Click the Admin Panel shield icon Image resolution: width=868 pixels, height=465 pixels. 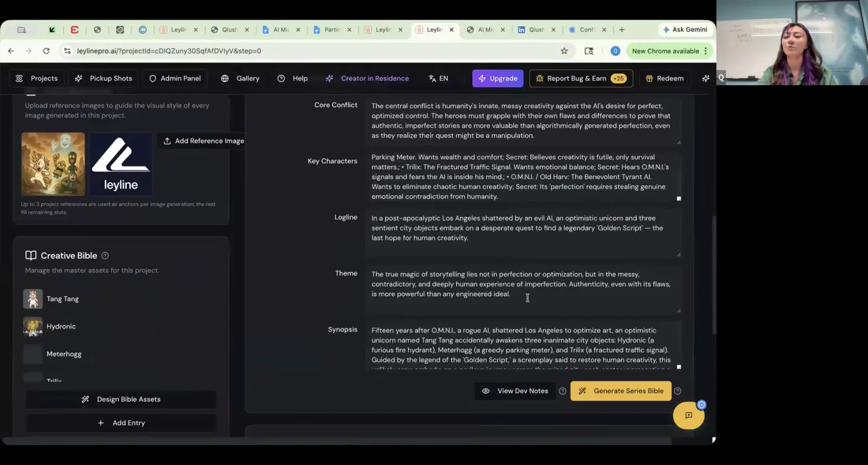pos(152,79)
